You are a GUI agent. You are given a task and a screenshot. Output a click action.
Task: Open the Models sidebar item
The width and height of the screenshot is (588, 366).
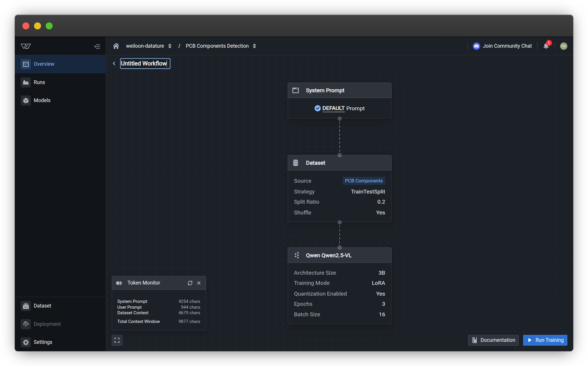[42, 100]
